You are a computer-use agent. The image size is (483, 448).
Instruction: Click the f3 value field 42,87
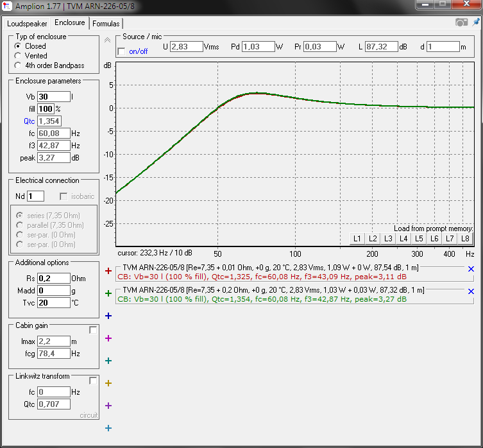[54, 146]
